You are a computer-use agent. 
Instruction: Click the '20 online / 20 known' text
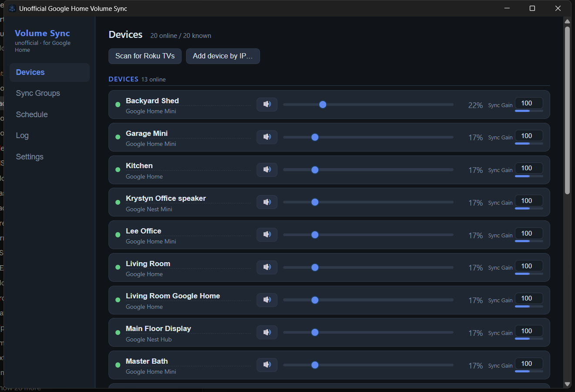click(181, 36)
